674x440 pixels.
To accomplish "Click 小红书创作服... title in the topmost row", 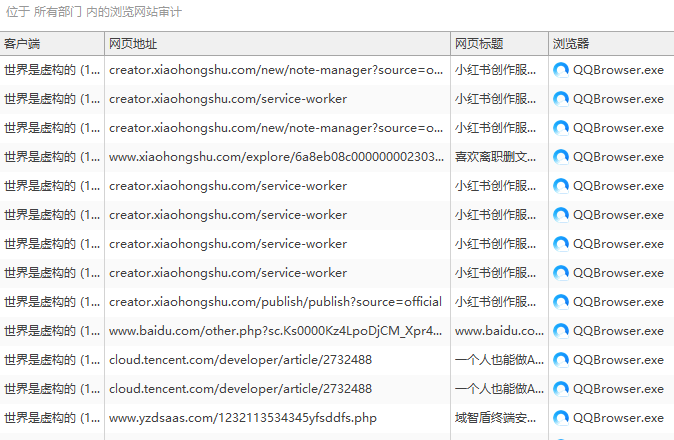I will 495,70.
